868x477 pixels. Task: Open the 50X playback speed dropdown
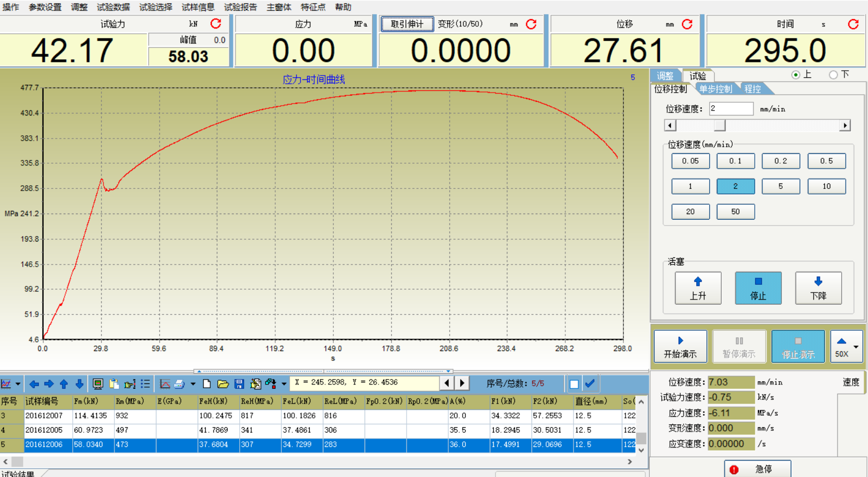[x=855, y=347]
